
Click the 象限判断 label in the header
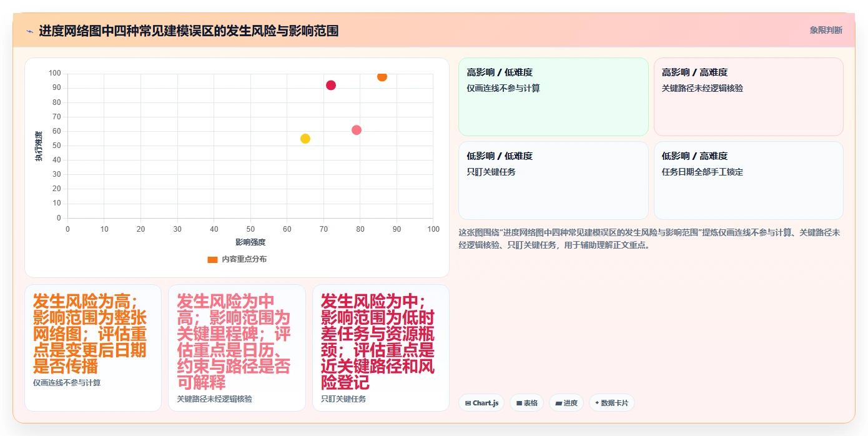826,30
